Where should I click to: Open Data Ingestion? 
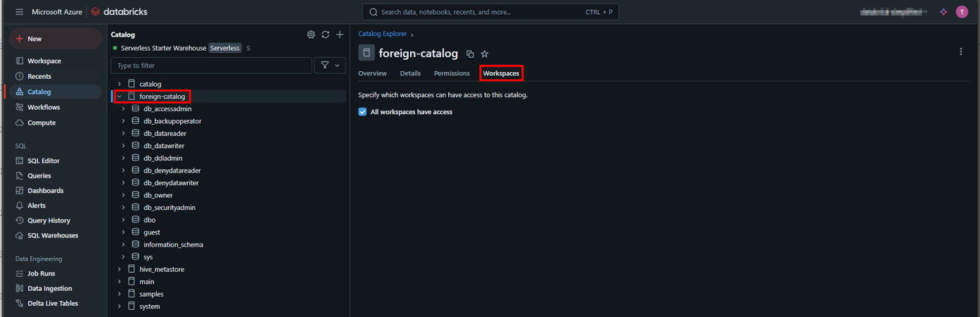(x=56, y=288)
